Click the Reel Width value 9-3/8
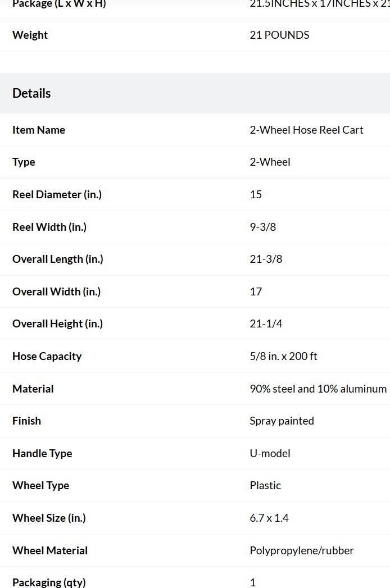Image resolution: width=390 pixels, height=588 pixels. pos(263,227)
